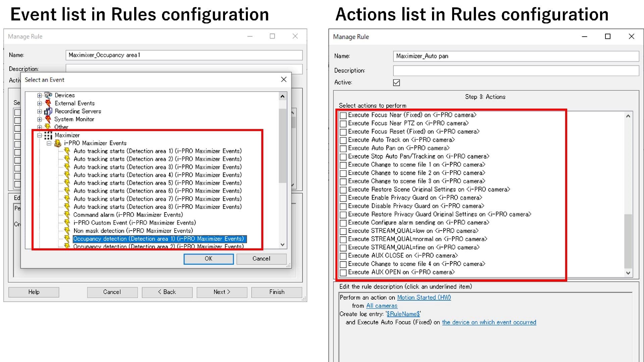Collapse the i-PRO Maximizer Events node
This screenshot has height=362, width=644.
coord(49,143)
